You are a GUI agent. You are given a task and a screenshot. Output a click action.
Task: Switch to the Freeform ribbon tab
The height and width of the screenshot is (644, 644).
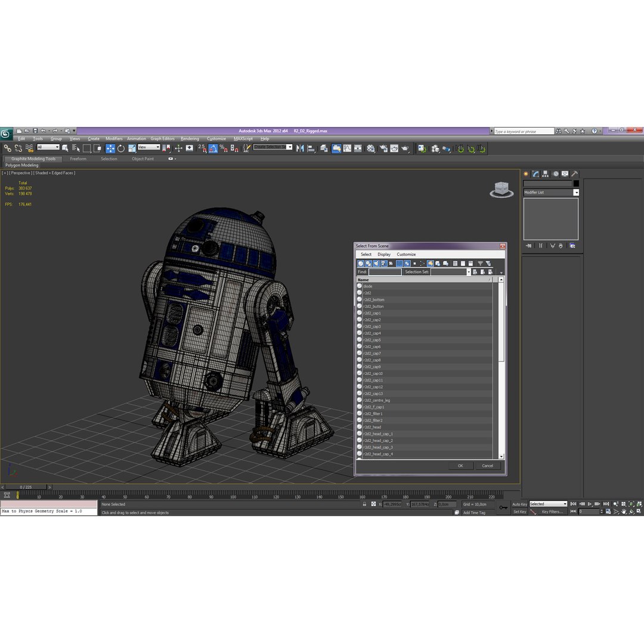coord(78,159)
